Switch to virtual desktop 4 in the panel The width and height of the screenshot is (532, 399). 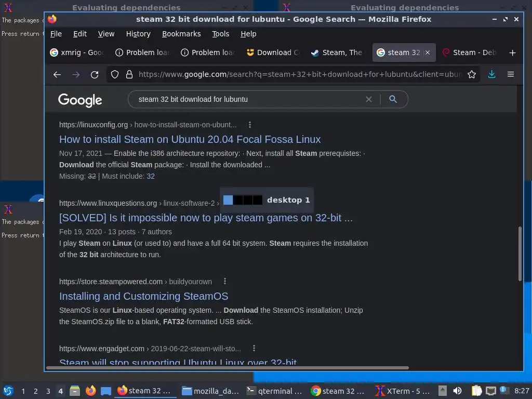[x=60, y=391]
